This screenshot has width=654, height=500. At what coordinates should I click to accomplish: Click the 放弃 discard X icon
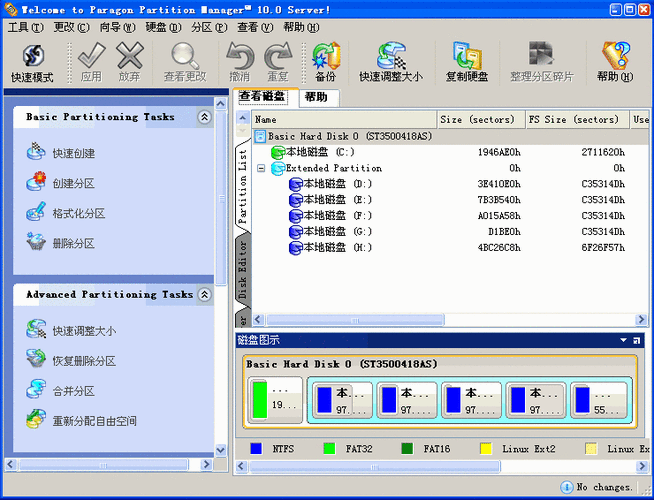129,63
